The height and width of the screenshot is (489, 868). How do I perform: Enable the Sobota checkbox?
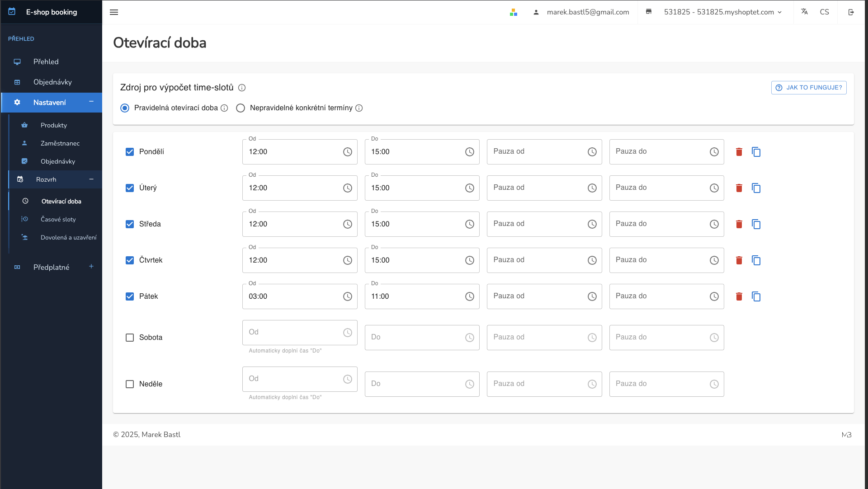(x=130, y=338)
